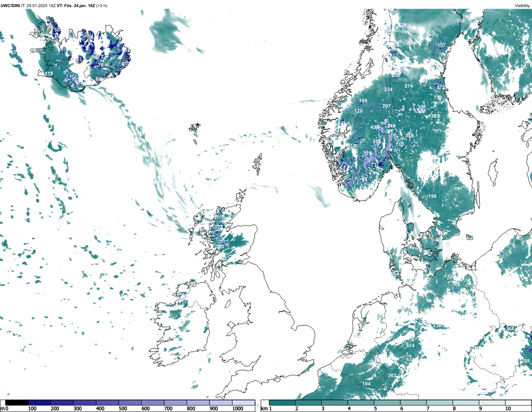Click the dark navy 100–200 m legend swatch

(39, 402)
